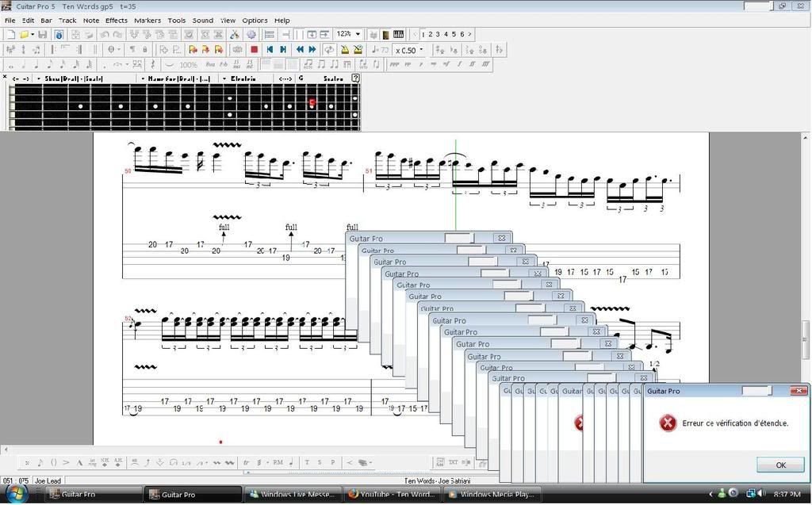Toggle the metronome icon
The image size is (812, 505).
344,50
